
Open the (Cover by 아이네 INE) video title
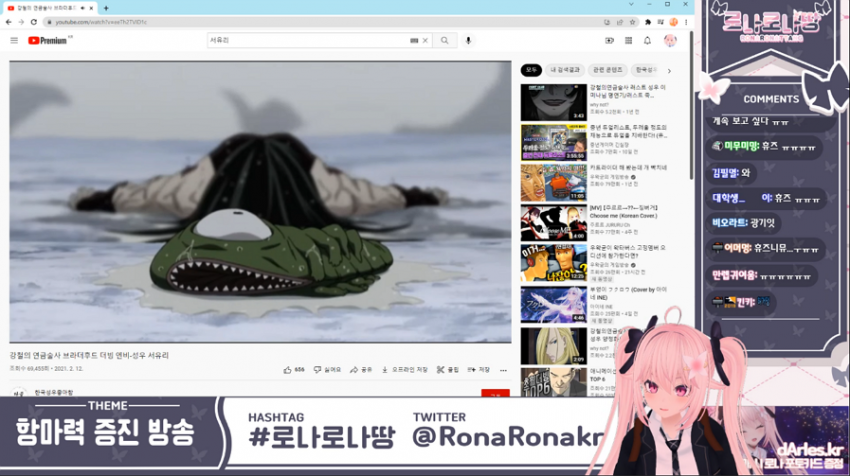pos(628,293)
